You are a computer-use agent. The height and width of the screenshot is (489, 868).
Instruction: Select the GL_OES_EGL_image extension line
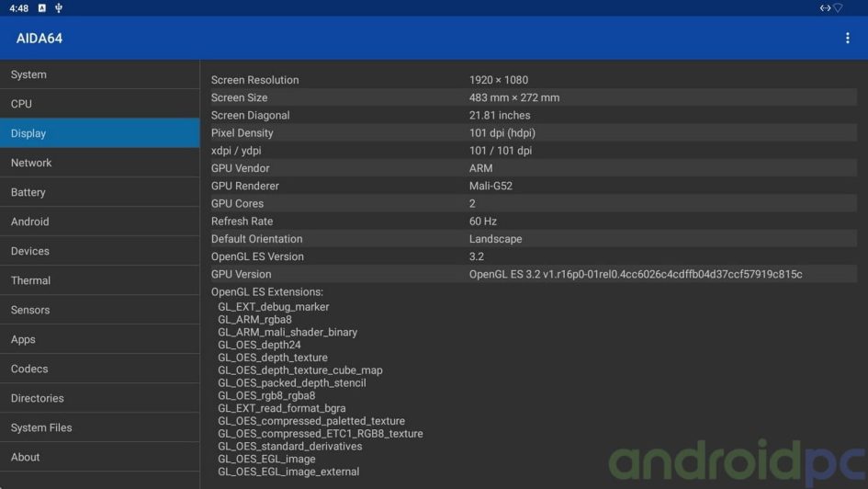[266, 459]
